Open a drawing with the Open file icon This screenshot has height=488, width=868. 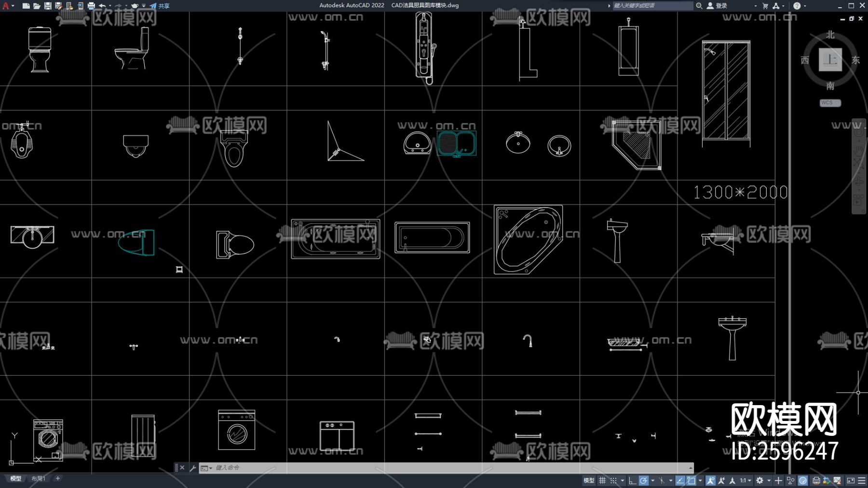tap(37, 6)
